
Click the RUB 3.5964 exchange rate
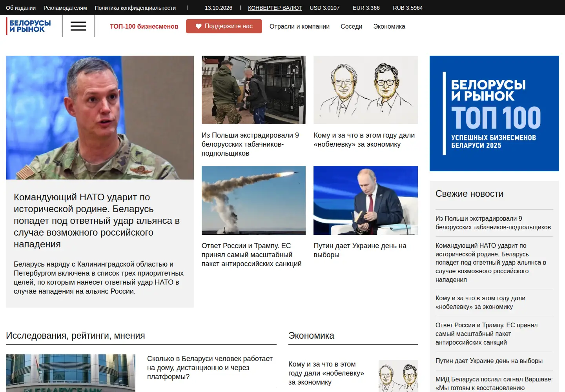coord(408,8)
